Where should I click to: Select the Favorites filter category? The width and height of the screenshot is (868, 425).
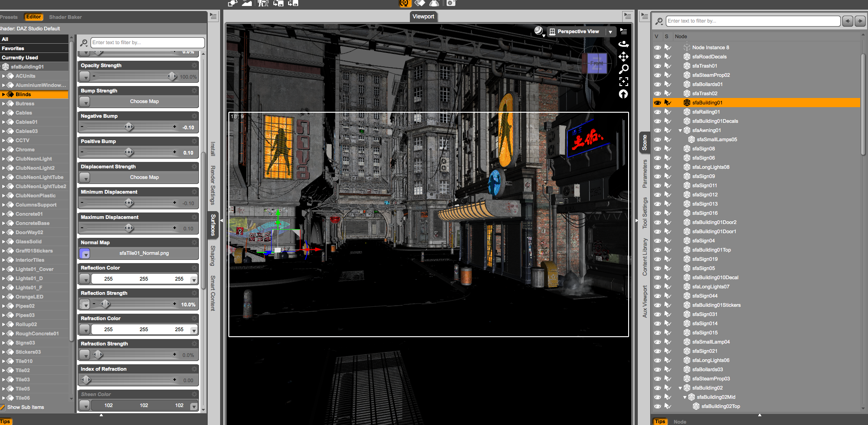click(x=34, y=48)
